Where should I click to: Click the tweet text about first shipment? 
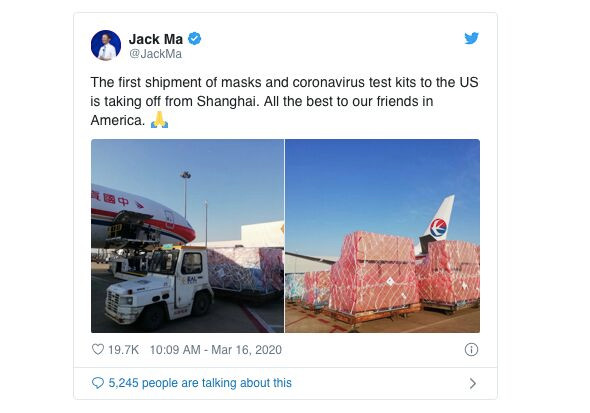pos(284,101)
